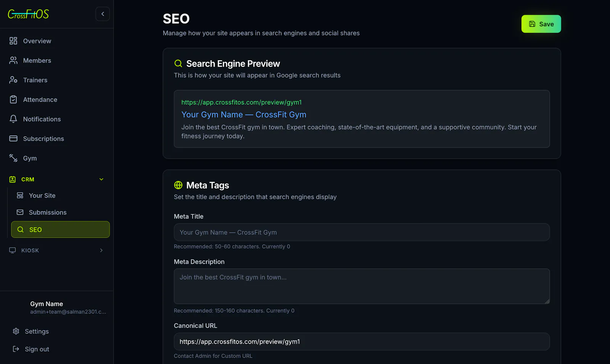Viewport: 610px width, 364px height.
Task: Click the Sign out arrow icon
Action: pos(16,349)
